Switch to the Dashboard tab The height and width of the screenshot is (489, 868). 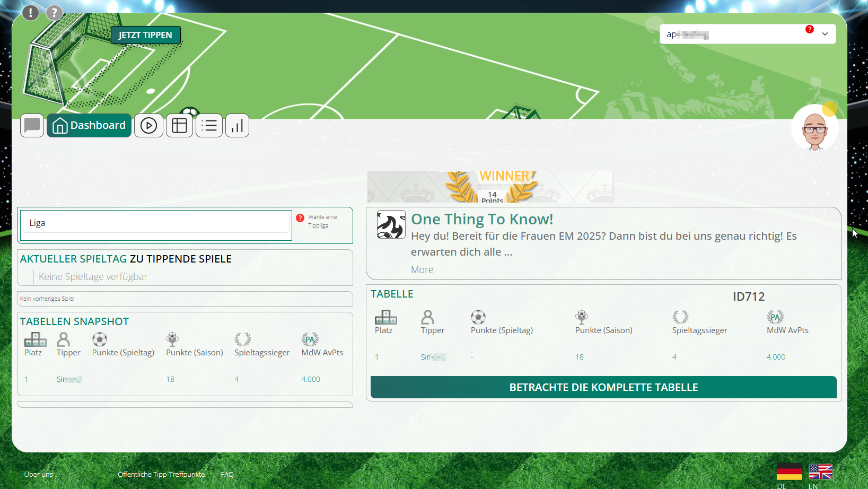tap(89, 126)
